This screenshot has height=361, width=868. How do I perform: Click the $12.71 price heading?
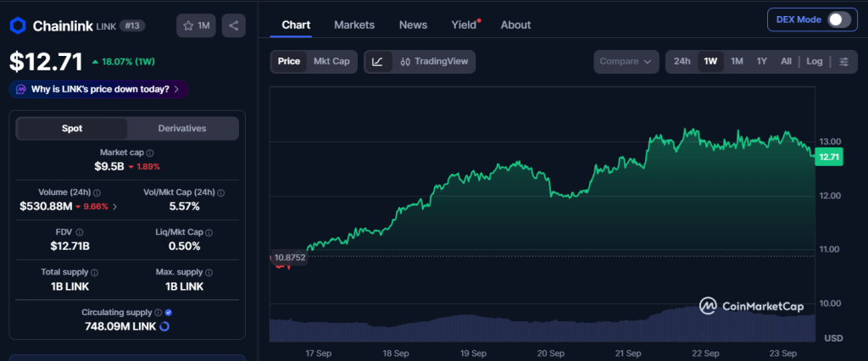coord(46,62)
